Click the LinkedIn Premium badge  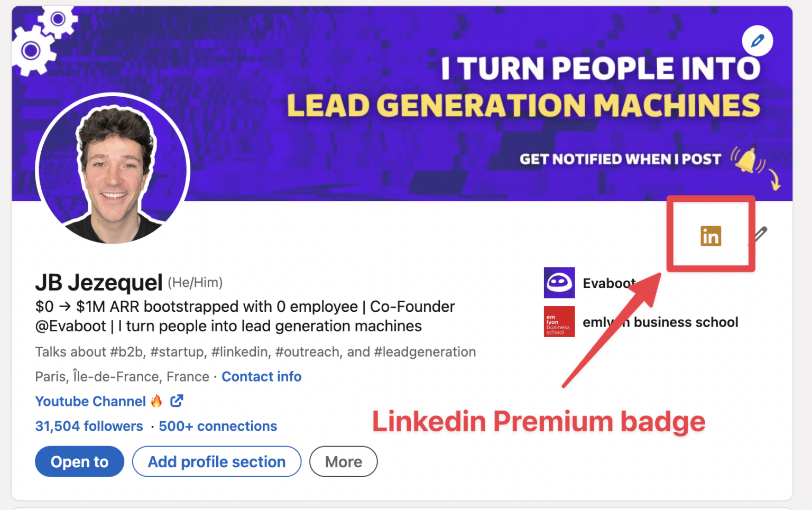[710, 236]
